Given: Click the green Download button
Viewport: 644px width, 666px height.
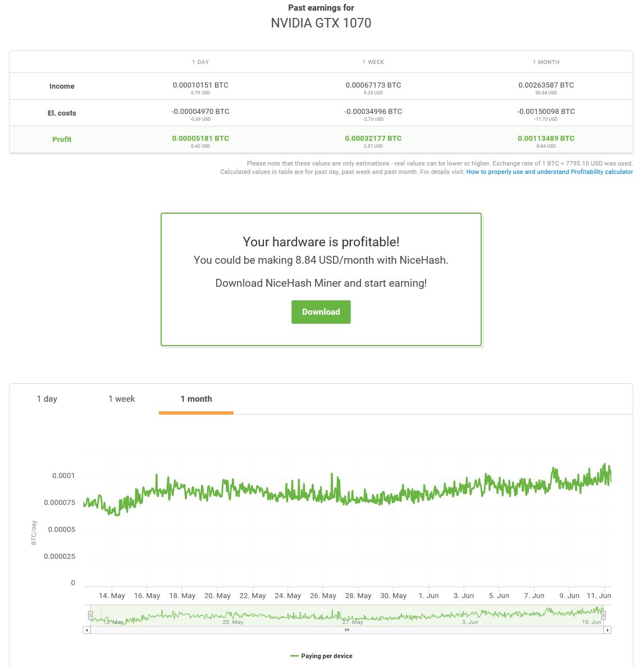Looking at the screenshot, I should point(321,312).
